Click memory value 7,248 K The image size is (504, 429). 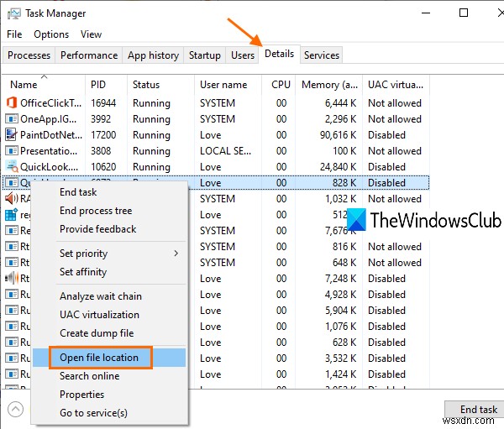341,278
